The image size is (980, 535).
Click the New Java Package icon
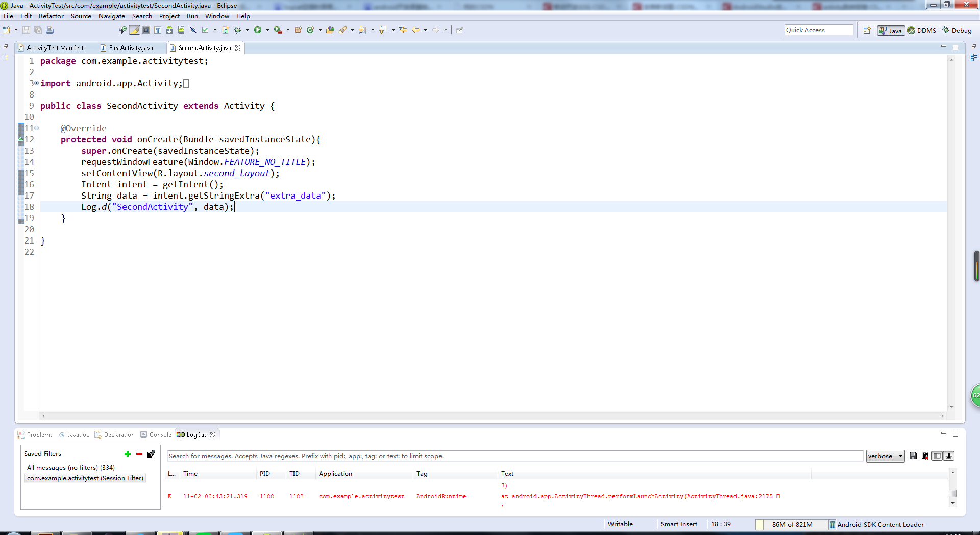pos(298,30)
